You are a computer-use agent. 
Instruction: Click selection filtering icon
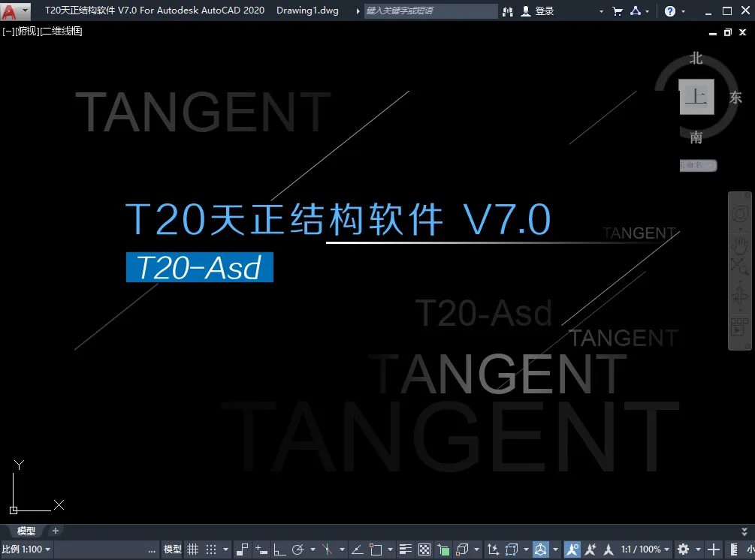[x=512, y=549]
